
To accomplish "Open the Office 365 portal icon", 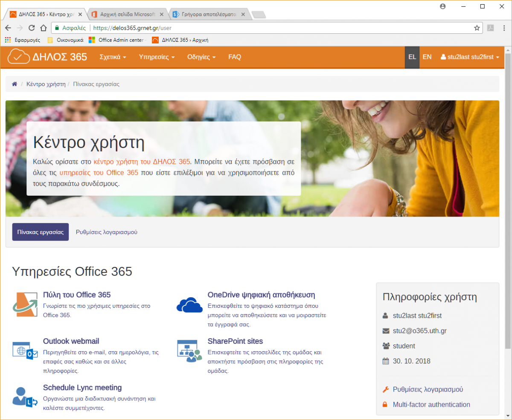I will (x=25, y=305).
